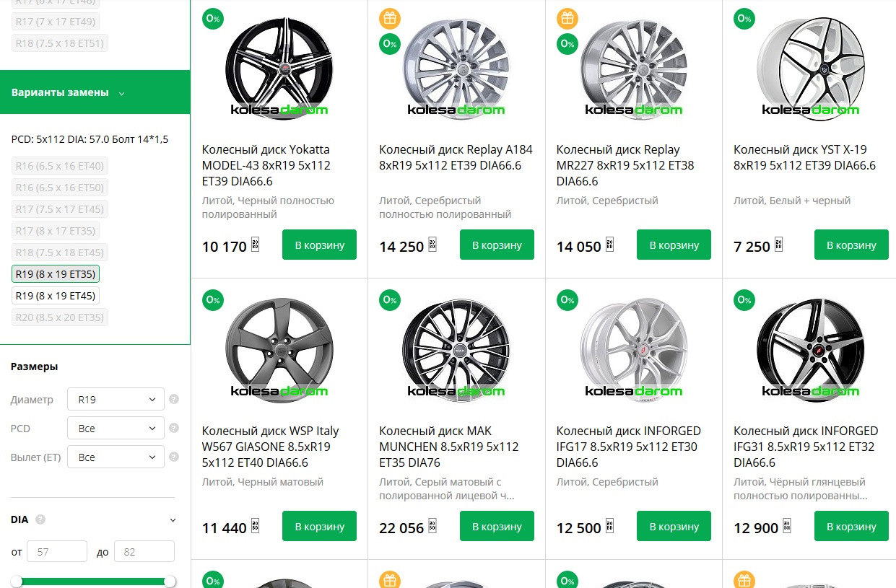Click 0% installment badge on YST X-19
This screenshot has height=588, width=896.
click(x=744, y=19)
